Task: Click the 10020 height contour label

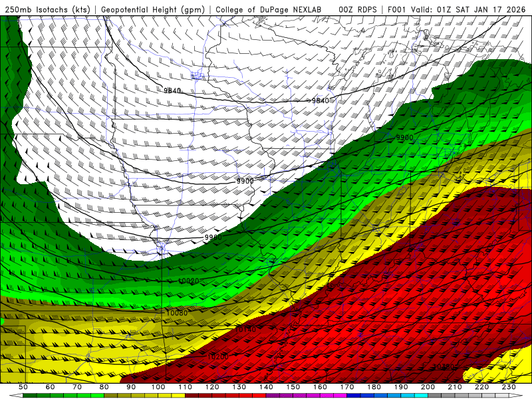Action: 188,281
